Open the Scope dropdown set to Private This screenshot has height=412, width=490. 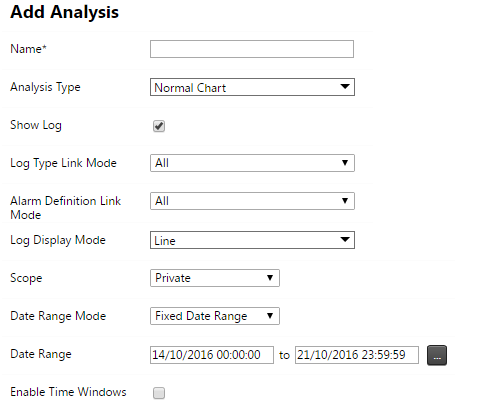tap(215, 278)
